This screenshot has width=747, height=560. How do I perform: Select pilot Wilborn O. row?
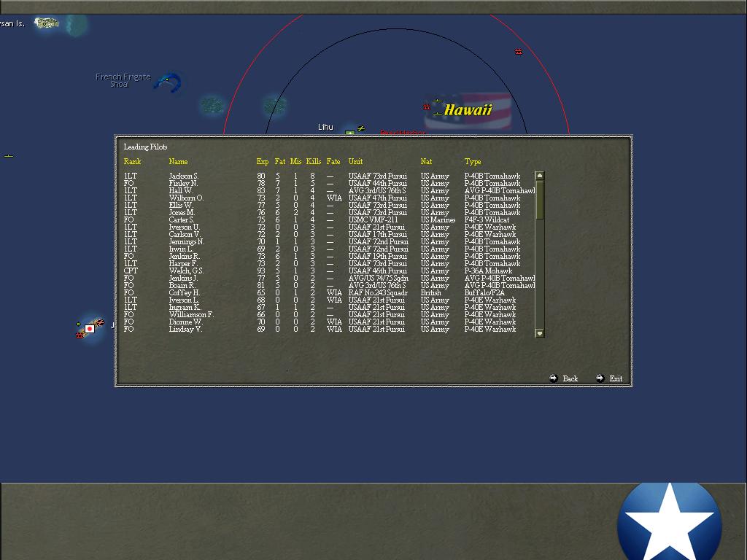329,198
